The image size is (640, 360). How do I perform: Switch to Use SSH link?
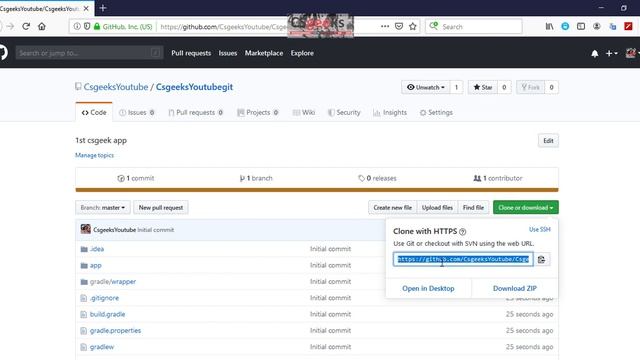[x=540, y=230]
